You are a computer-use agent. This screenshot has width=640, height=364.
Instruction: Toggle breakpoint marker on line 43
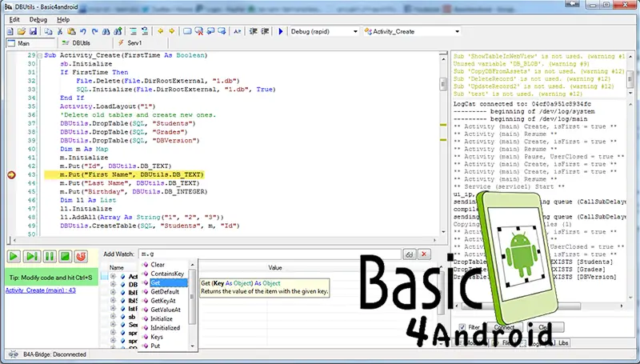coord(10,174)
